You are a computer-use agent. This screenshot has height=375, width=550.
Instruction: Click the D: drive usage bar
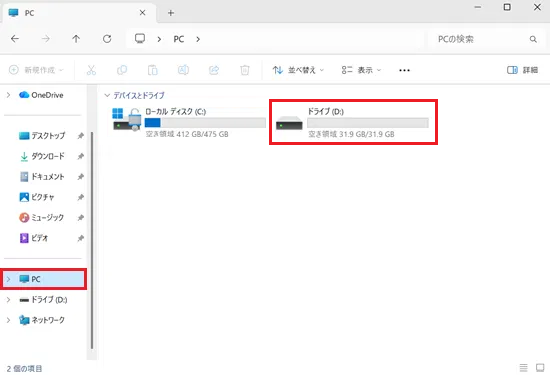point(368,122)
